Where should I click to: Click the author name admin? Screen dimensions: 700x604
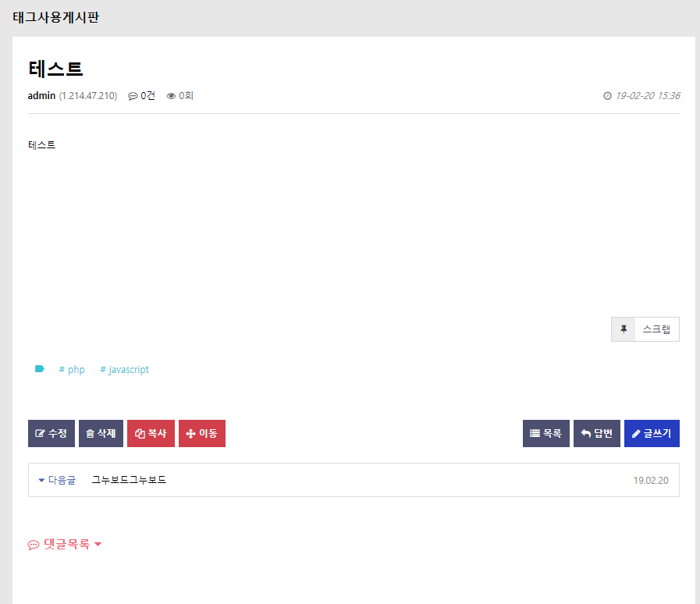(x=41, y=96)
